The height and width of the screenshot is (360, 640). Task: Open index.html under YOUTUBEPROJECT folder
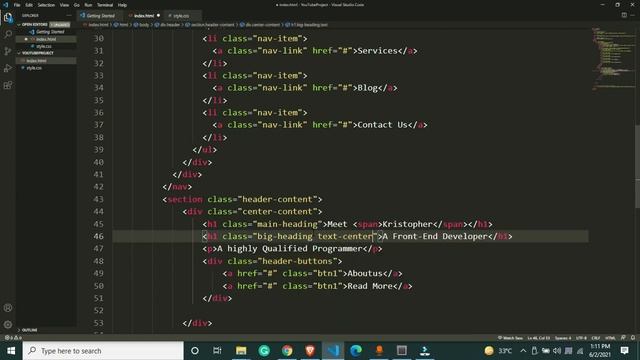pyautogui.click(x=36, y=60)
